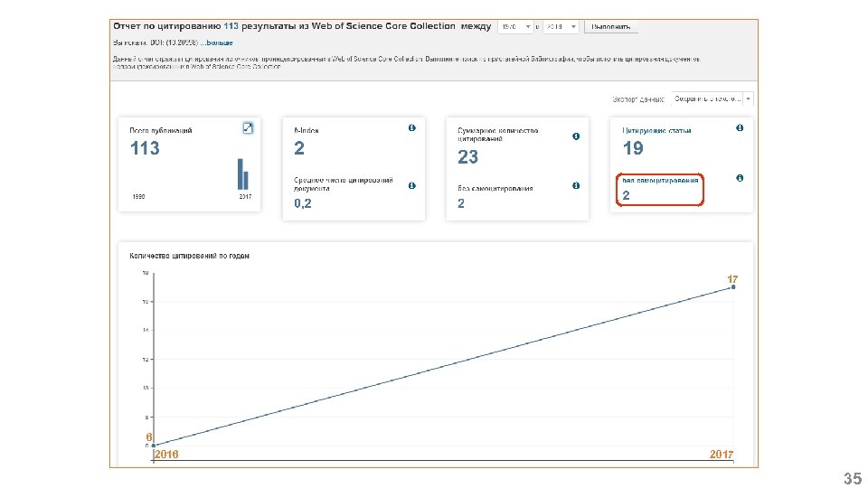This screenshot has height=488, width=868.
Task: Open info icon for average citations per document
Action: click(412, 186)
